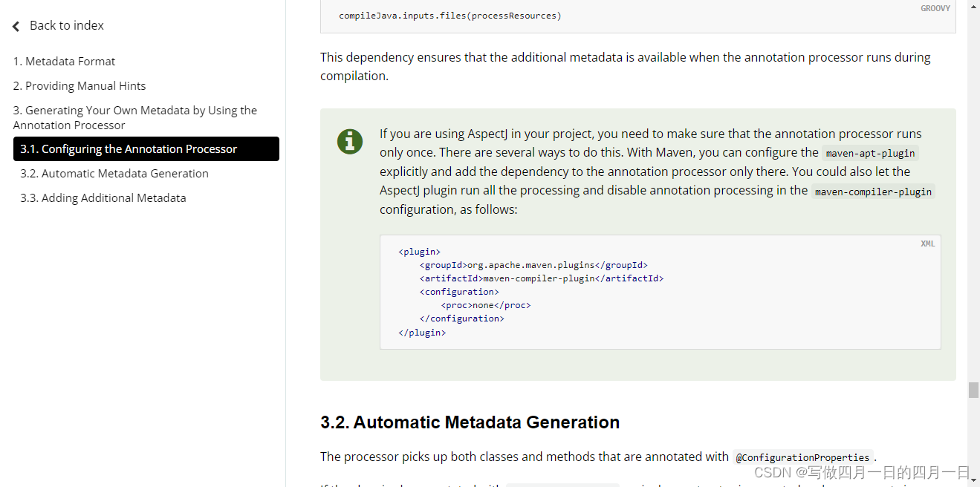980x487 pixels.
Task: Go to "2. Providing Manual Hints"
Action: pos(79,85)
